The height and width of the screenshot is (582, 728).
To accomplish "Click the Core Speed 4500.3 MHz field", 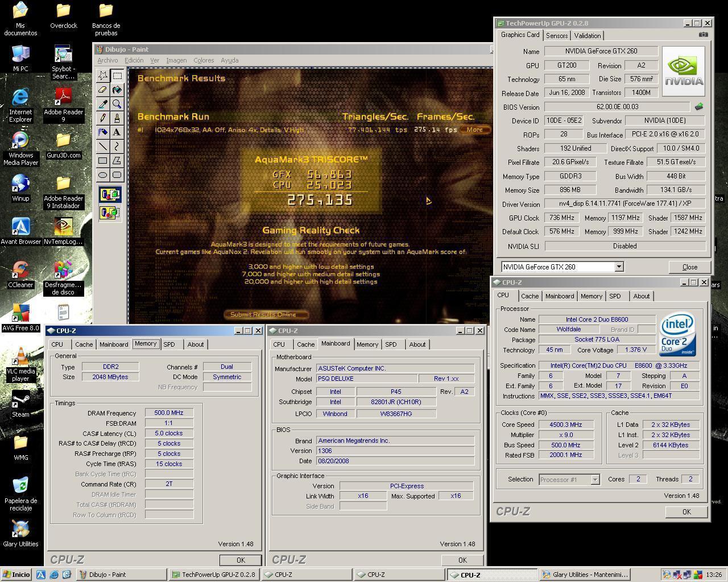I will (x=566, y=425).
